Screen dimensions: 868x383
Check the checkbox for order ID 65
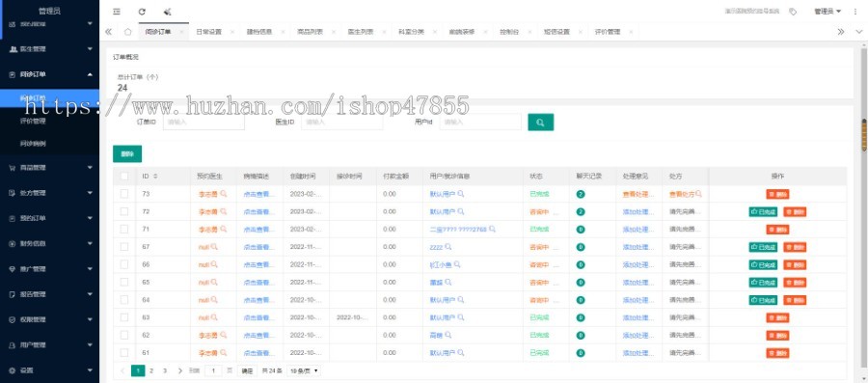pos(124,283)
